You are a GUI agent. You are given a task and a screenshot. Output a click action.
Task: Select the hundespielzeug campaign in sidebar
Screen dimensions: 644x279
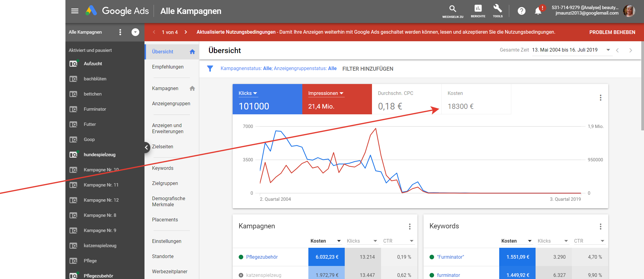[99, 155]
